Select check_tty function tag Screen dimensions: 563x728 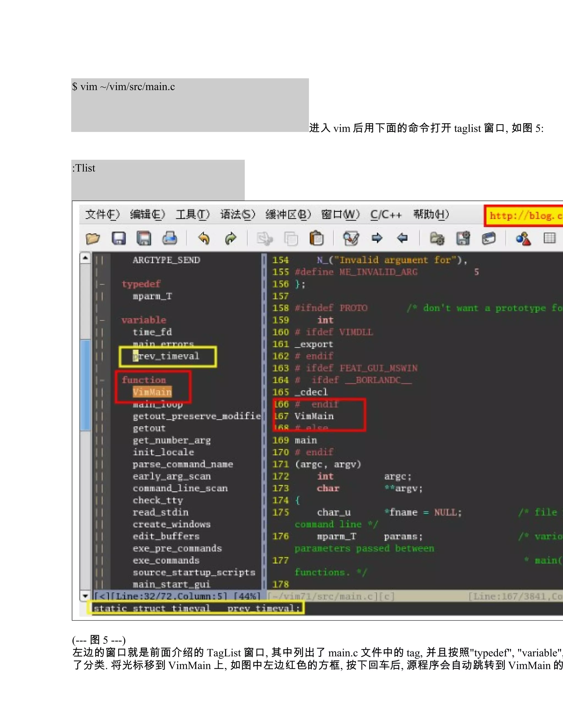tap(158, 500)
